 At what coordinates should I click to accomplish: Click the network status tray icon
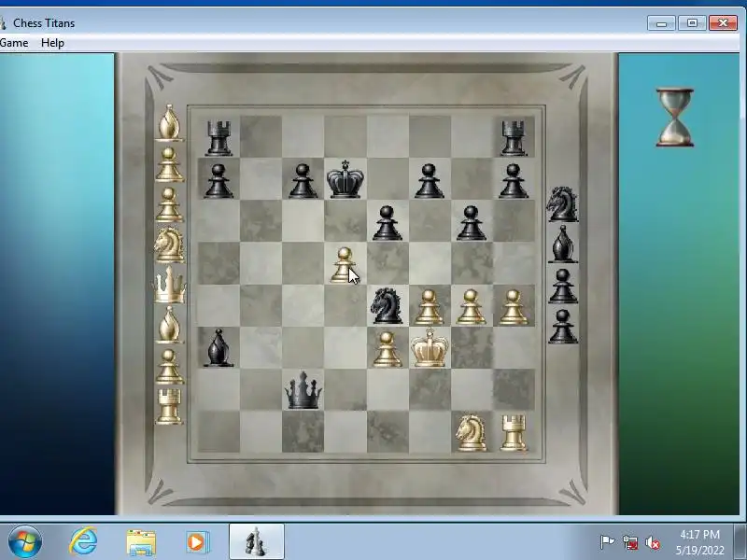point(629,542)
